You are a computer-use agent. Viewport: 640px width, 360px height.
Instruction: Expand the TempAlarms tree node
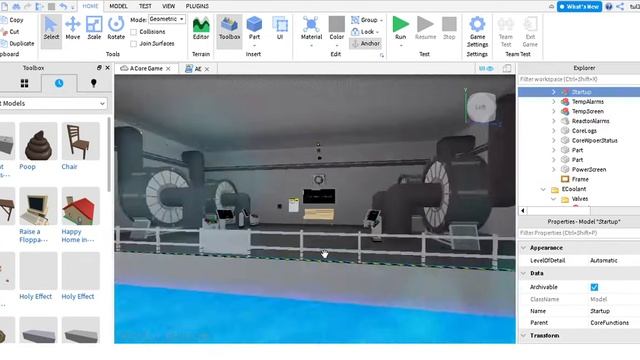point(554,102)
